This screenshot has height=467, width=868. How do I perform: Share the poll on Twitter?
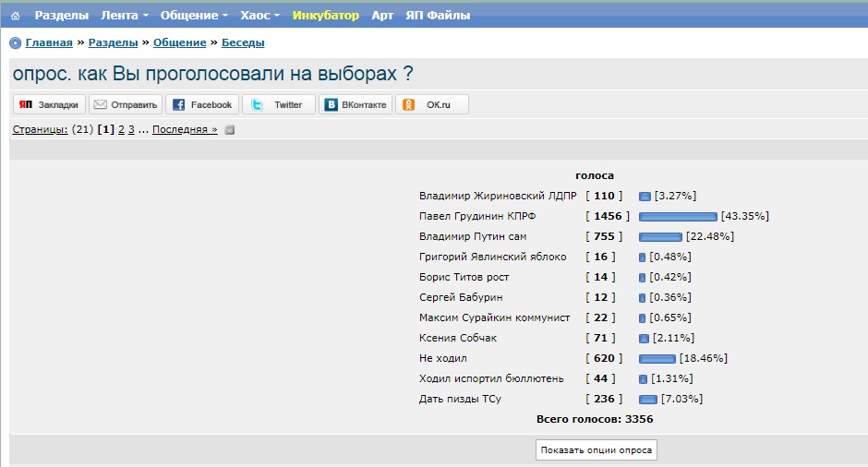point(279,104)
